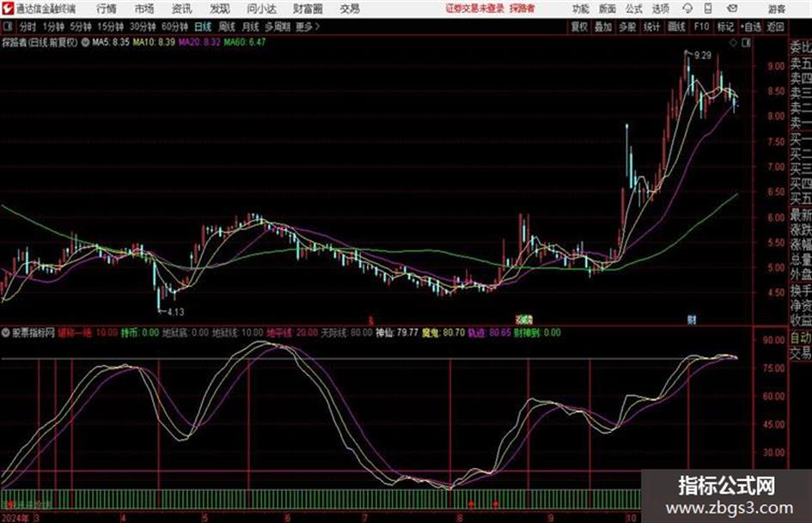Click the MA10: 8.39 label
The height and width of the screenshot is (523, 812).
tap(154, 42)
